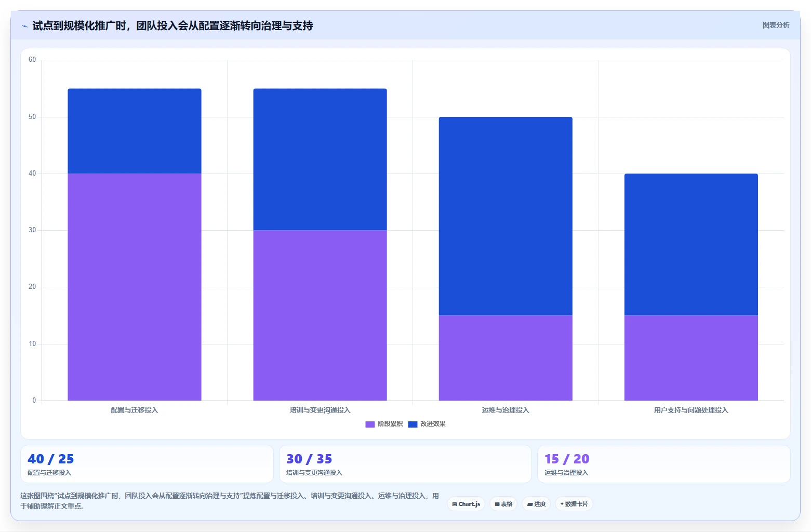Click the y-axis value 30
Viewport: 811px width, 532px height.
pyautogui.click(x=32, y=230)
